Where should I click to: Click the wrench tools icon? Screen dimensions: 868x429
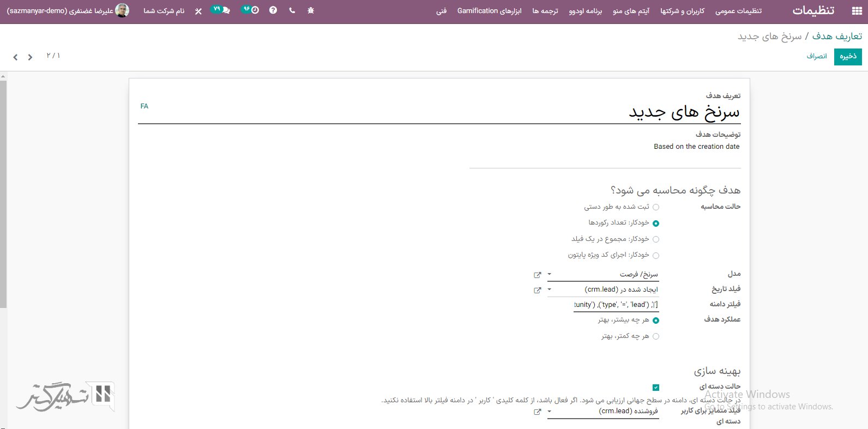pyautogui.click(x=198, y=11)
